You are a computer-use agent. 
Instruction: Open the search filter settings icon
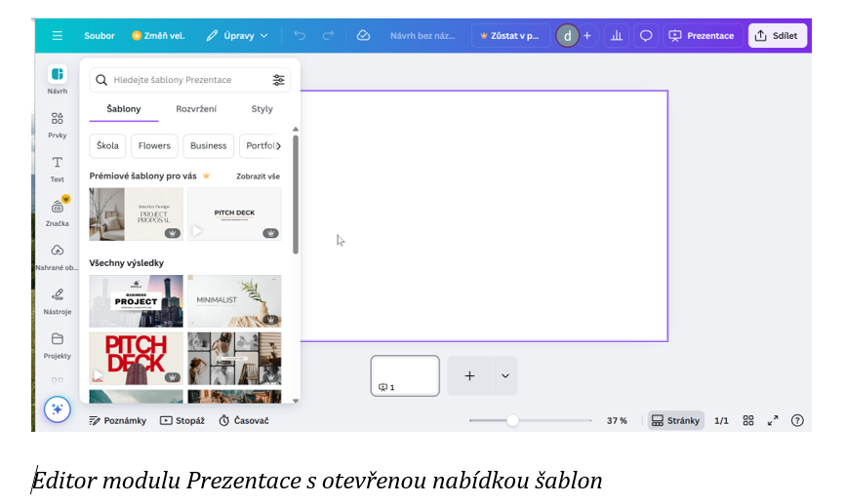click(x=279, y=80)
